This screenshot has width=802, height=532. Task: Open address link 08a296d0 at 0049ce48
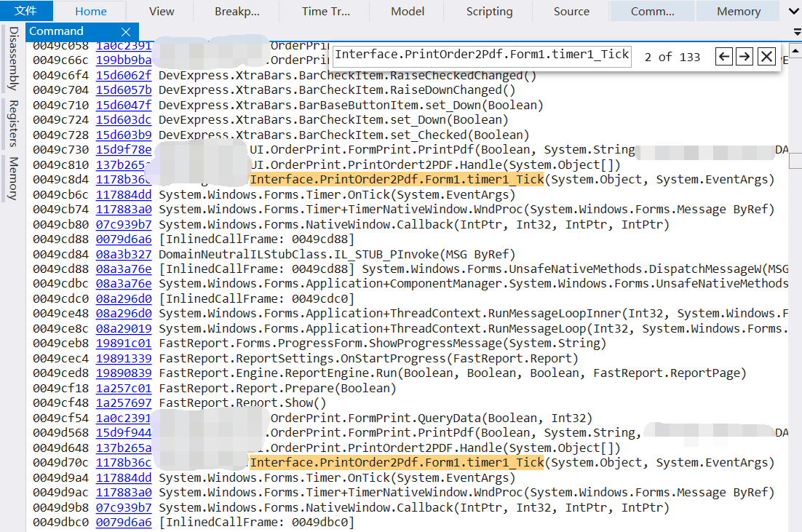point(124,314)
